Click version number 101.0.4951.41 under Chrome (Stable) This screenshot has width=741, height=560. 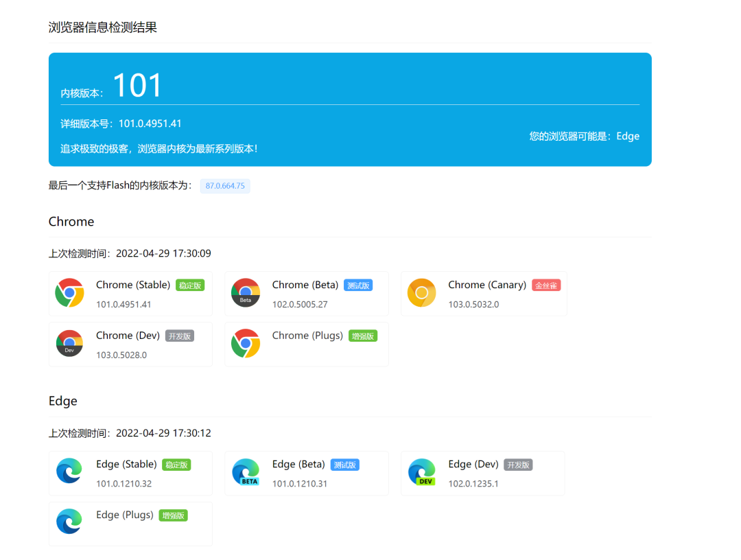[123, 304]
